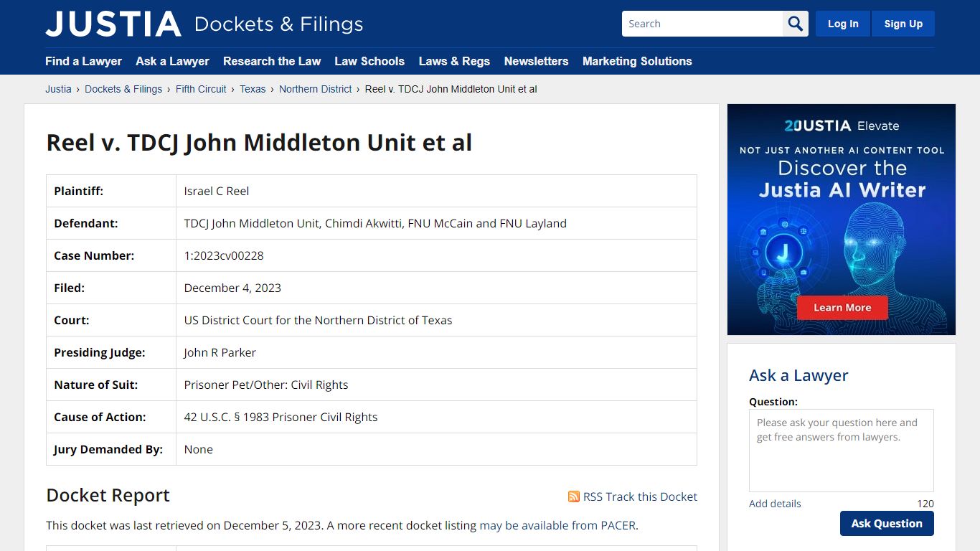Click Learn More on Justia AI Writer ad
Viewport: 980px width, 551px height.
pyautogui.click(x=842, y=308)
